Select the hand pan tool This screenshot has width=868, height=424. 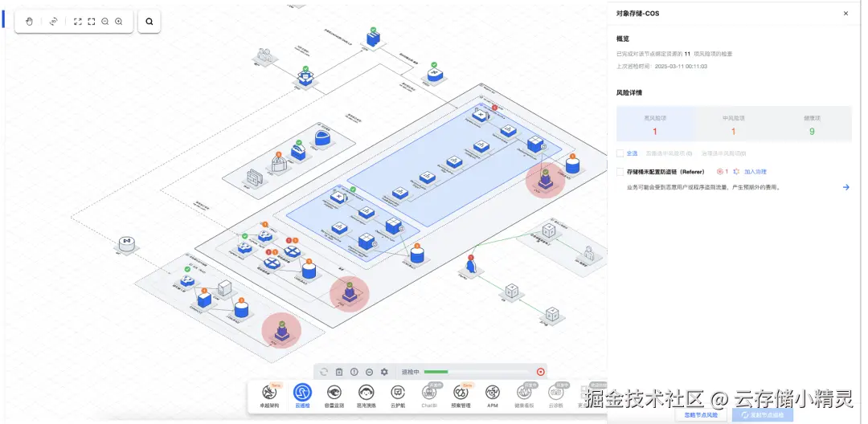(30, 22)
